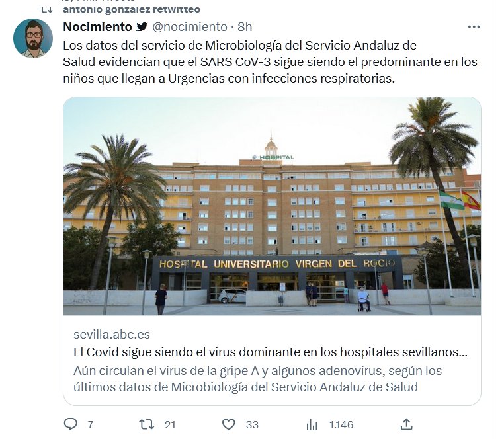Click the Twitter bird badge beside Nocimiento
504x439 pixels.
point(142,26)
